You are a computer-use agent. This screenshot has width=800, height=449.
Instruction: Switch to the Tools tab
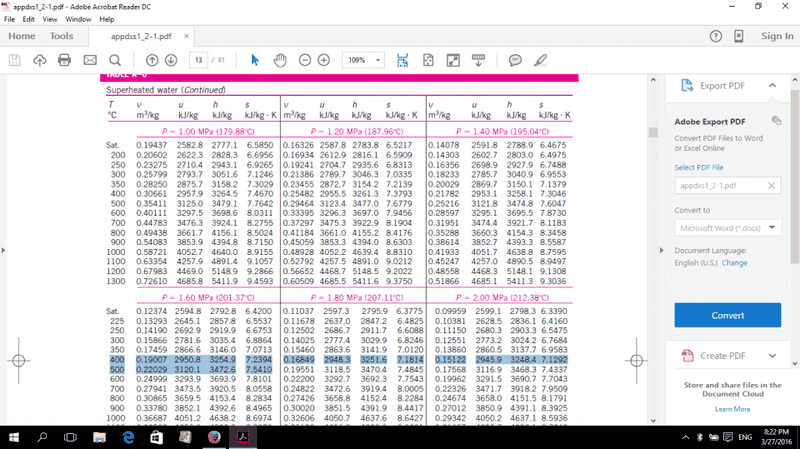pos(62,36)
